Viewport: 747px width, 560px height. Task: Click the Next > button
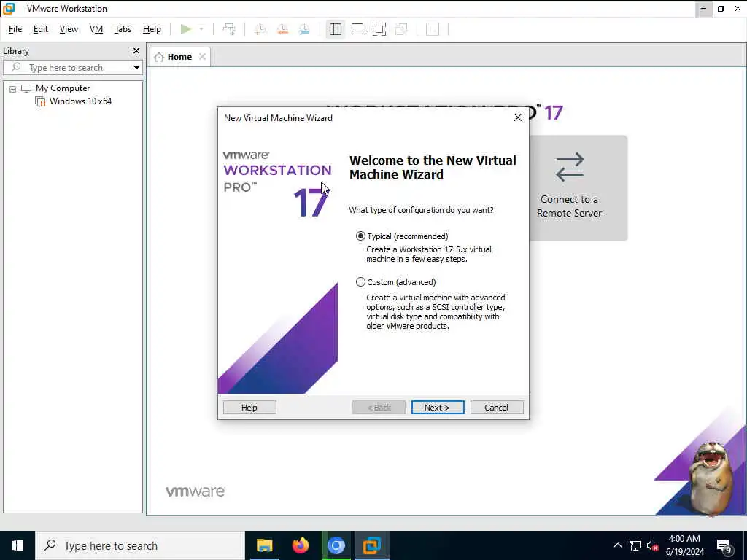coord(438,407)
